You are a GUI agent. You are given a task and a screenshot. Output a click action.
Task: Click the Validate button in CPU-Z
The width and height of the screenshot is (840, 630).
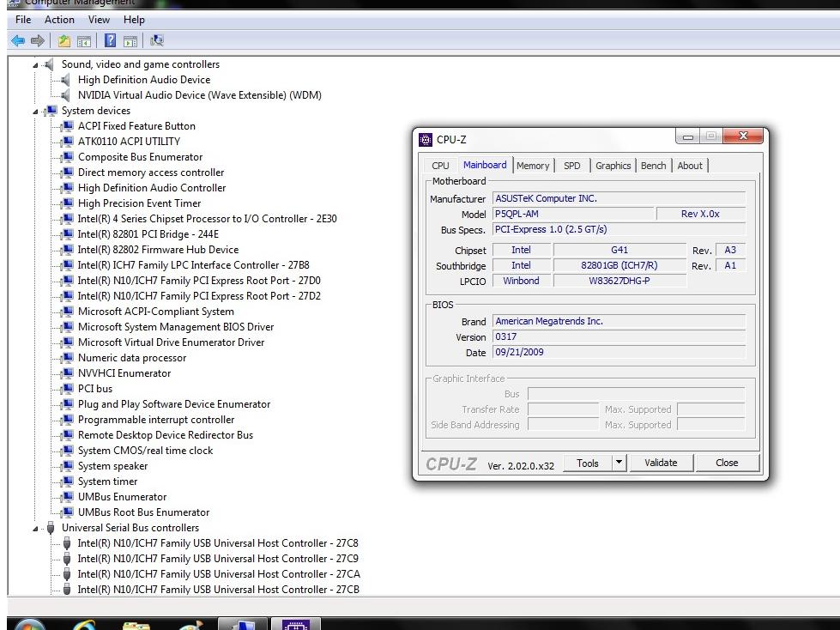[x=661, y=463]
